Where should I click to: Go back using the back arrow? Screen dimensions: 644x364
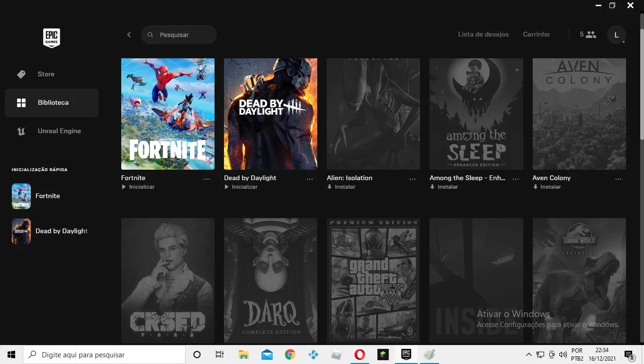click(129, 35)
